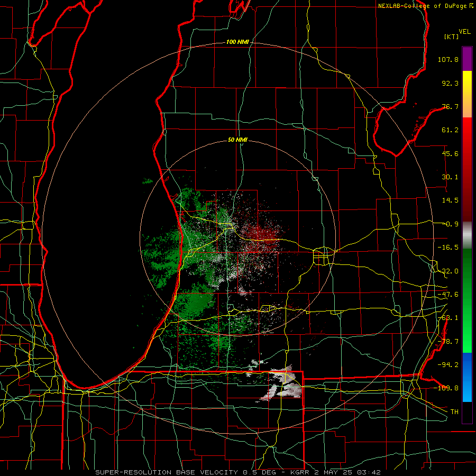This screenshot has width=476, height=476.
Task: Click the 92.3 legend value
Action: [x=450, y=83]
